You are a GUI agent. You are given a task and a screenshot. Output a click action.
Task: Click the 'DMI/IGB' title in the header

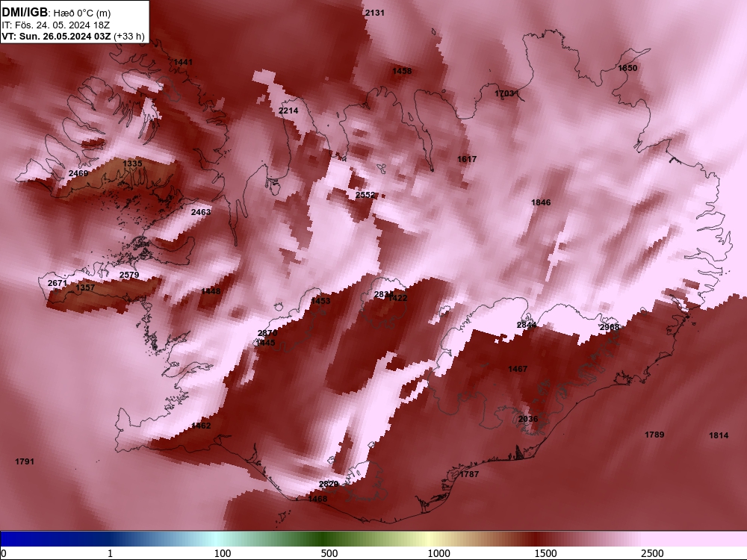(25, 13)
